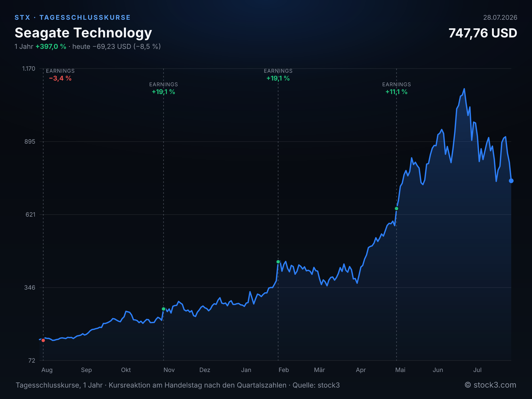This screenshot has width=532, height=399.
Task: Select the y-axis value "621"
Action: pos(31,214)
